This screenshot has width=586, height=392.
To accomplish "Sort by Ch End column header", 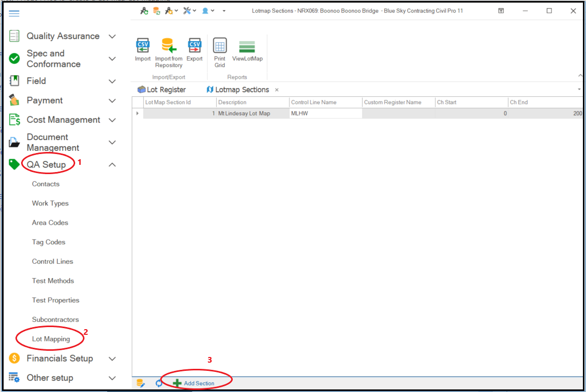I will click(545, 102).
